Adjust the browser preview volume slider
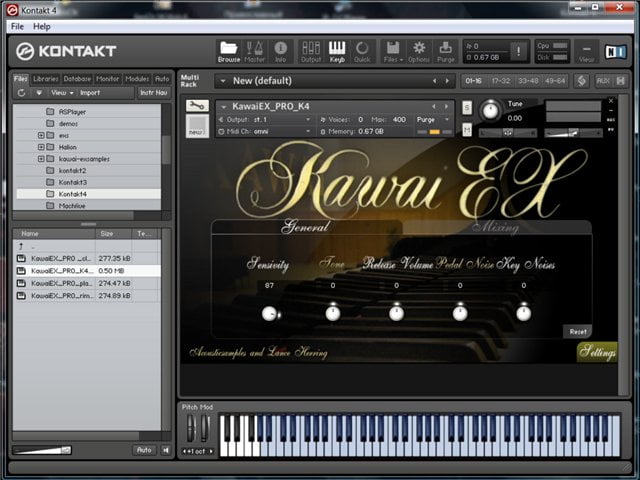The width and height of the screenshot is (640, 480). click(42, 450)
